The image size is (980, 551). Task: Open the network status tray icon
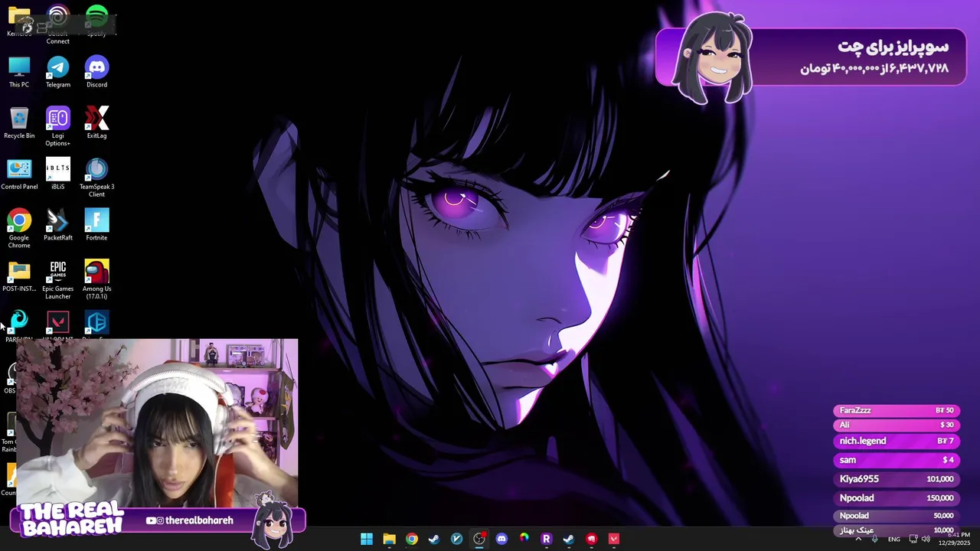[x=913, y=539]
